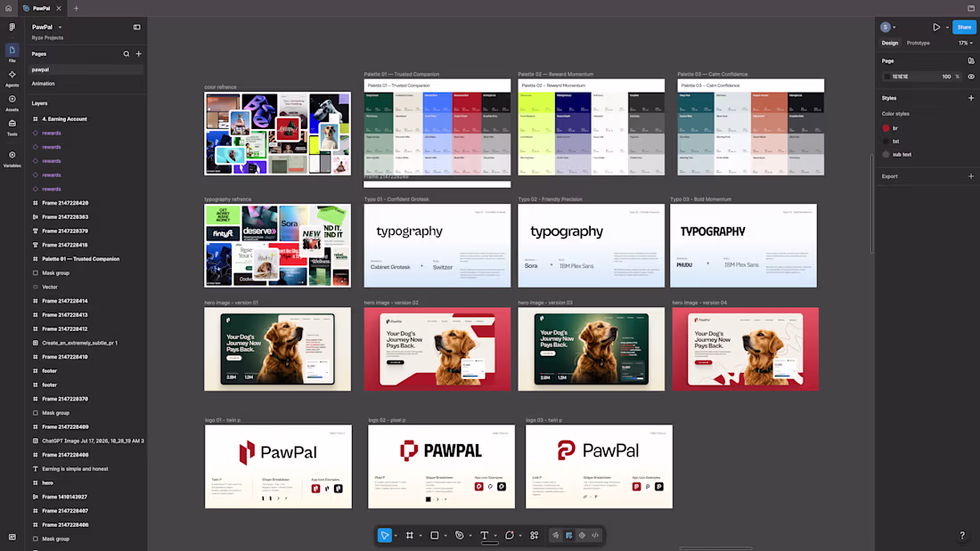Screen dimensions: 980x551
Task: Open the user avatar dropdown
Action: (x=888, y=27)
